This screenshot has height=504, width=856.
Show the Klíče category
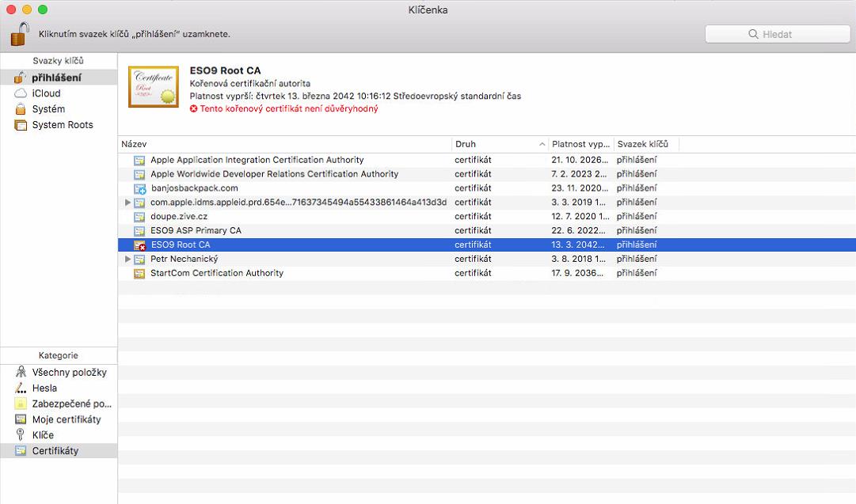[x=59, y=435]
